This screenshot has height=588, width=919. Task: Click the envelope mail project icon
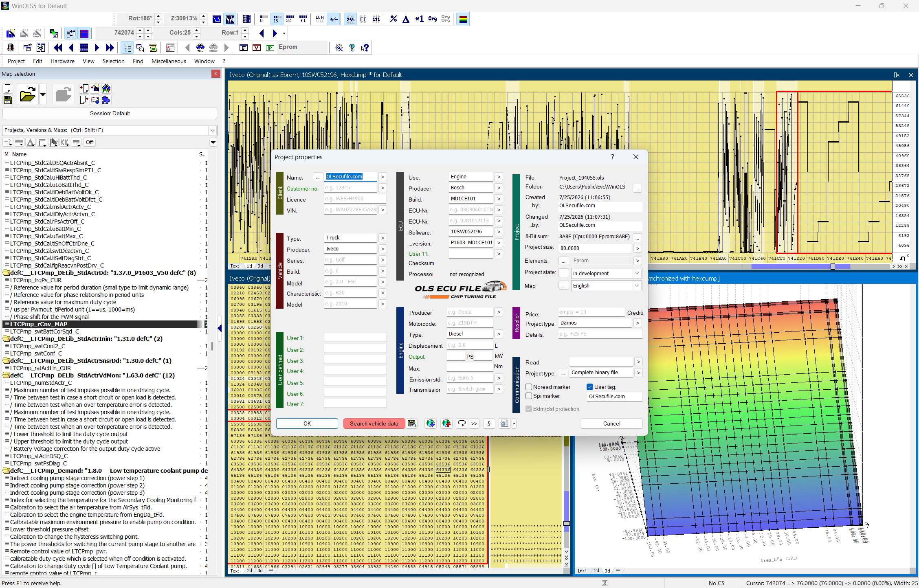[x=95, y=100]
